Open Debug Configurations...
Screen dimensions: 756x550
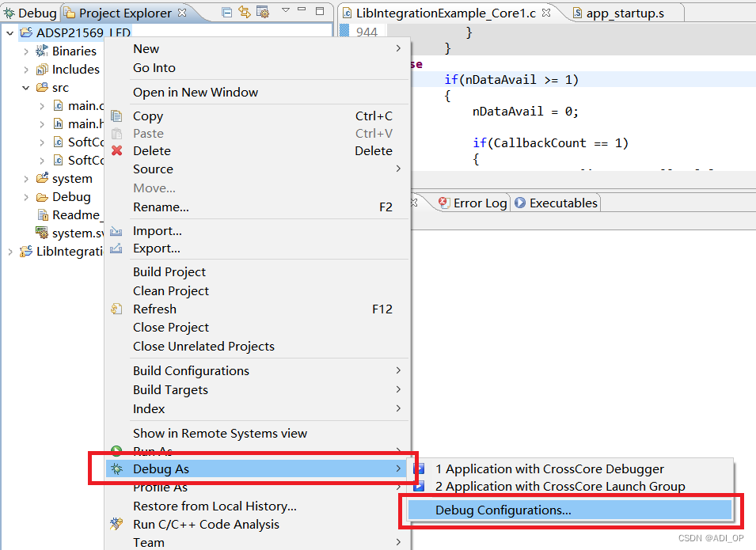pos(571,510)
